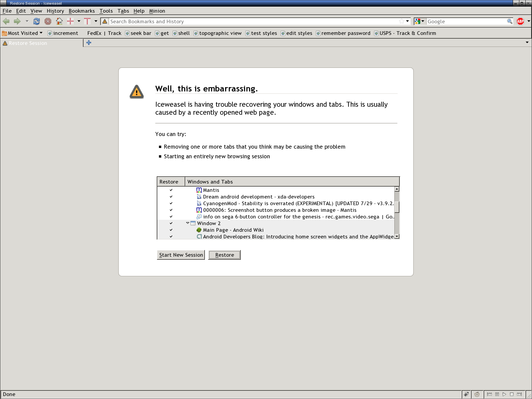Open the File menu
The width and height of the screenshot is (532, 399).
[x=7, y=11]
